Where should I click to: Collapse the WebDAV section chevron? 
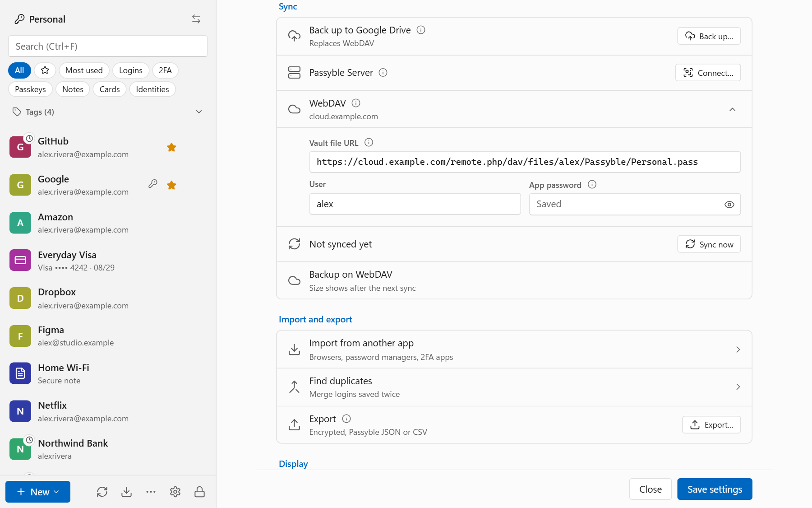point(733,109)
